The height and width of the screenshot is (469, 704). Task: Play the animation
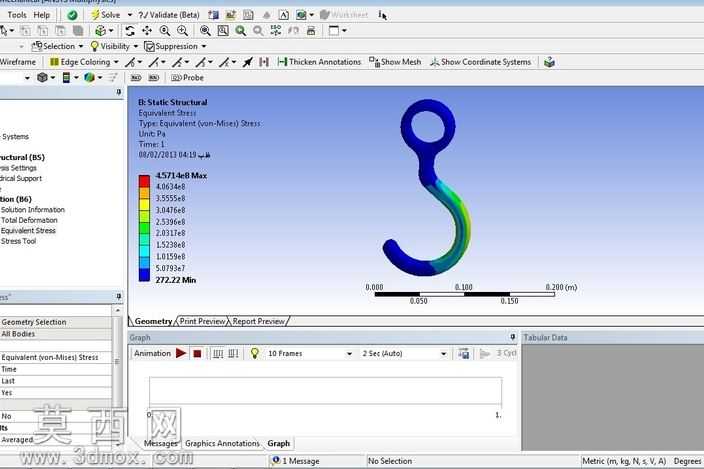pos(181,353)
